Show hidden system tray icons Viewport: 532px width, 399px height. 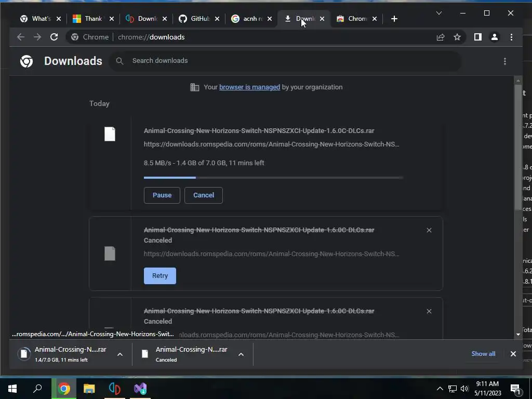click(x=440, y=389)
